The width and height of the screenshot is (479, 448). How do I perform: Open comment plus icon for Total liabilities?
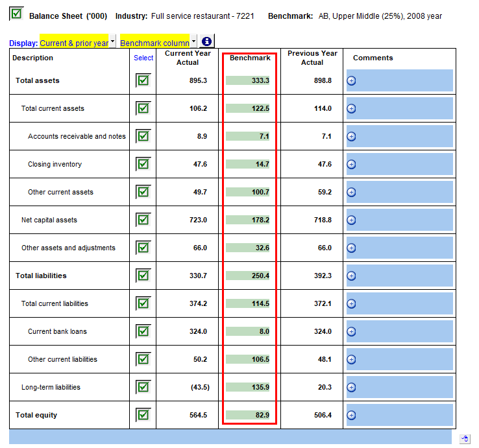click(x=351, y=276)
